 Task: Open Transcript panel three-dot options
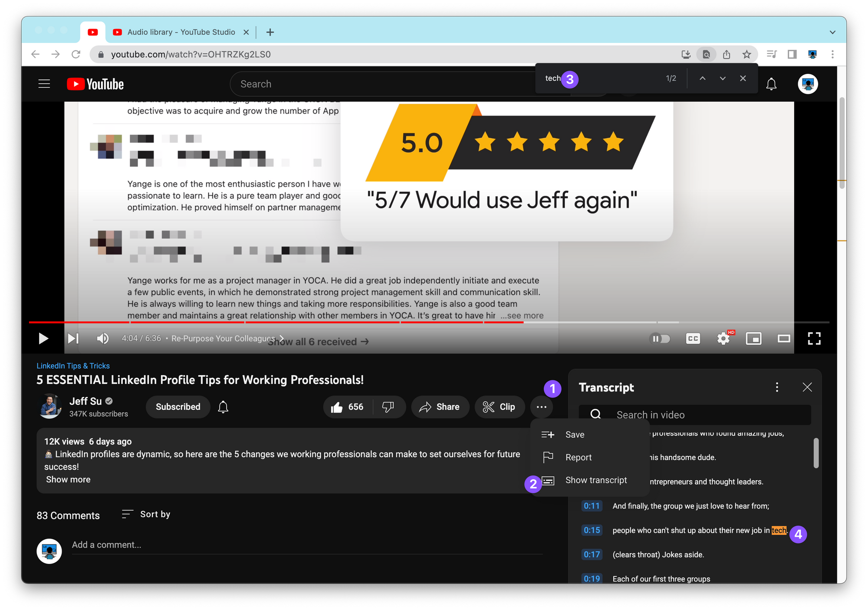pos(777,387)
